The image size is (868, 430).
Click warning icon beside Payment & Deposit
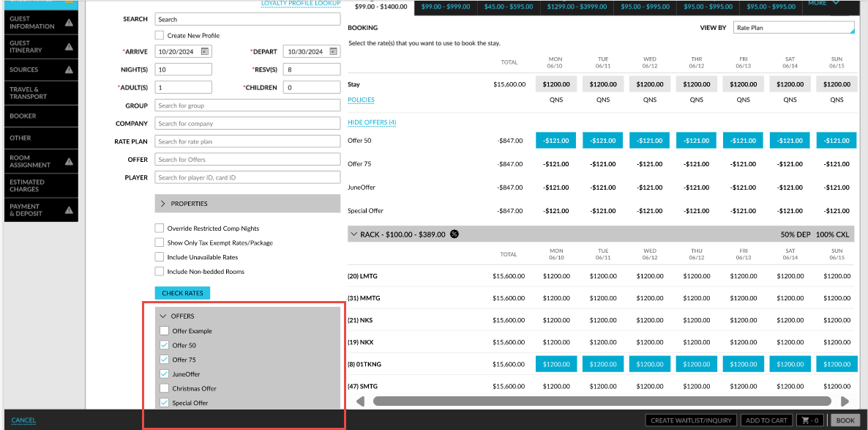(70, 210)
